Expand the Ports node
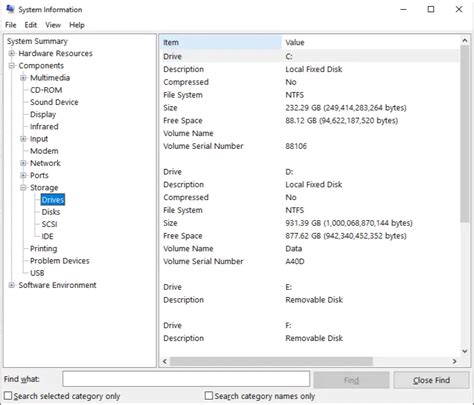Screen dimensions: 474x405 (23, 175)
